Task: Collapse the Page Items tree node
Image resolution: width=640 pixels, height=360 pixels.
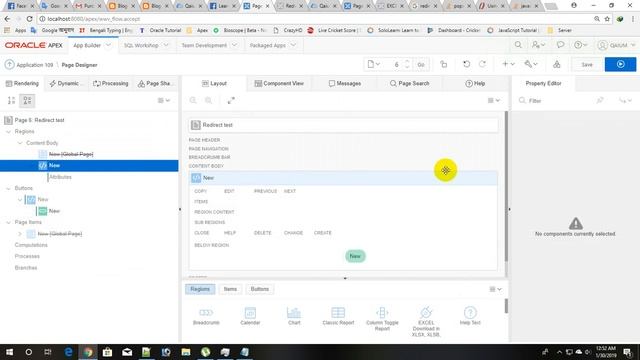Action: (x=8, y=222)
